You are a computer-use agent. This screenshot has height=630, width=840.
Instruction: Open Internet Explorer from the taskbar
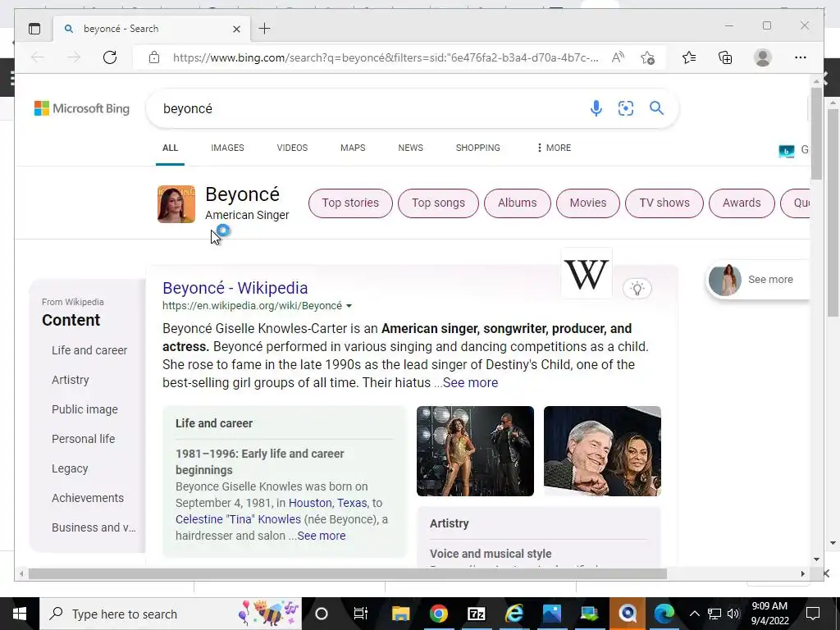(514, 614)
